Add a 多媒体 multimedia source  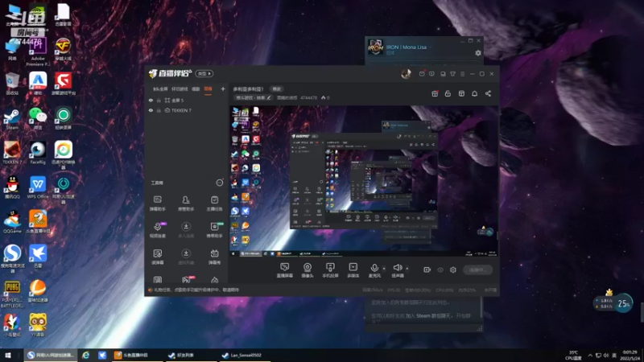[353, 270]
